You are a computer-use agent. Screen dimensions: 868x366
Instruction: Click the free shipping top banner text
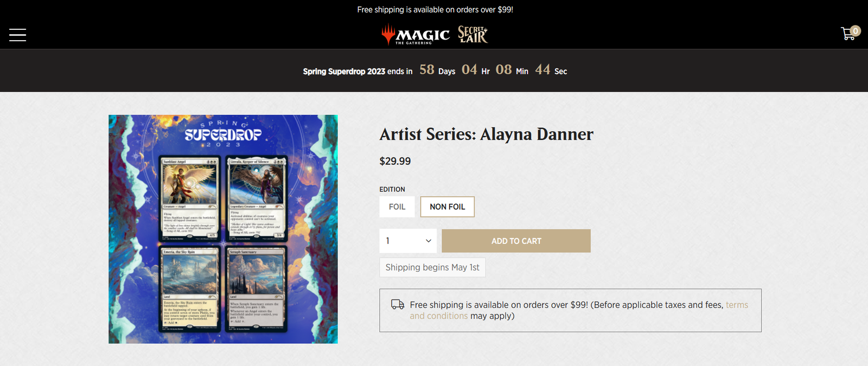435,9
